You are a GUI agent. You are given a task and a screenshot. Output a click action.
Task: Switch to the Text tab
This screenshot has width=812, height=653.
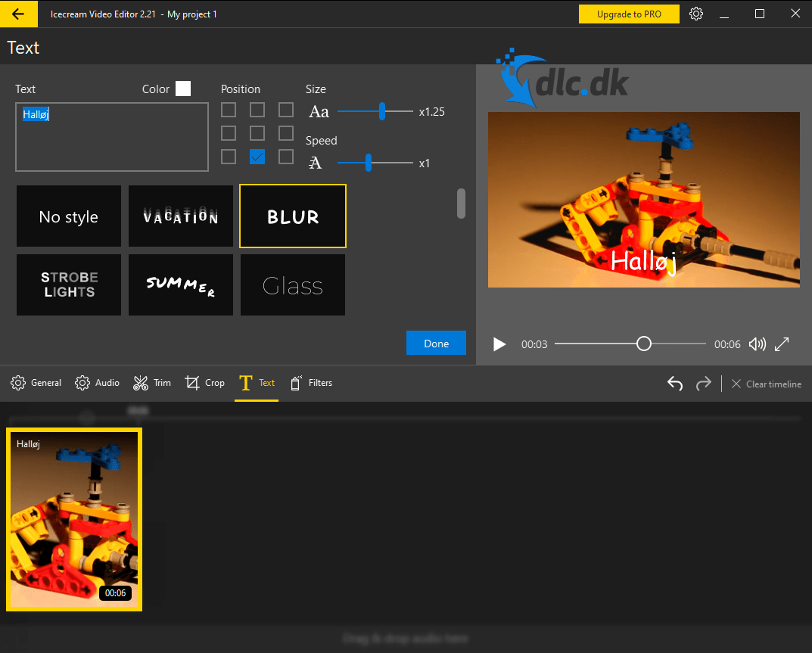click(257, 383)
